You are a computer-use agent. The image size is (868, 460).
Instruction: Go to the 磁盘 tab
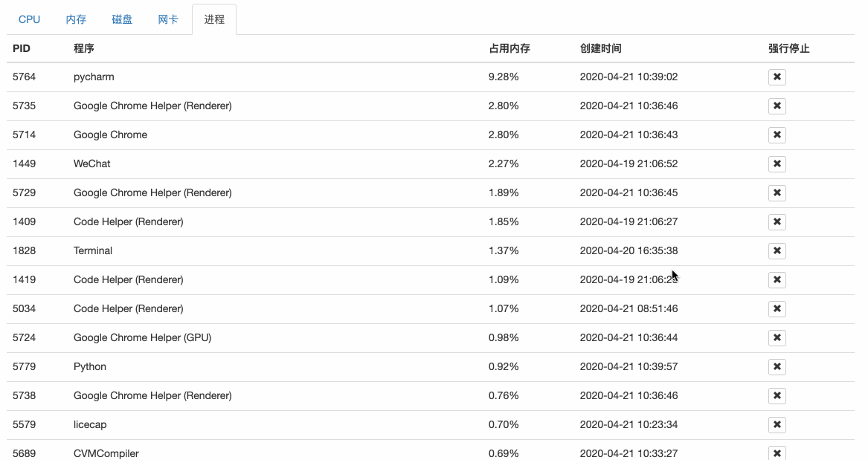pos(122,19)
